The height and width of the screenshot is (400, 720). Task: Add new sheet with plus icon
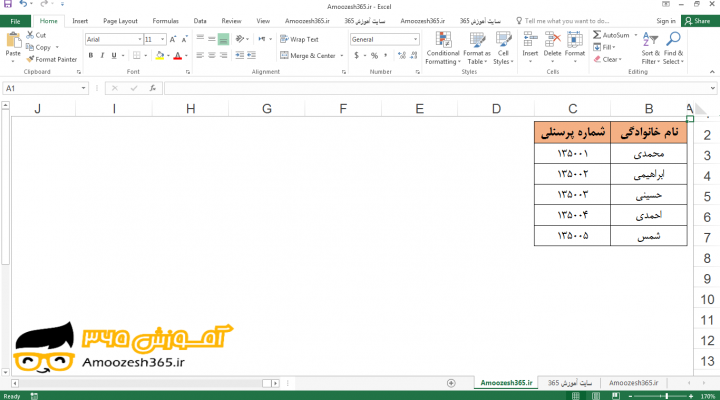pos(451,383)
